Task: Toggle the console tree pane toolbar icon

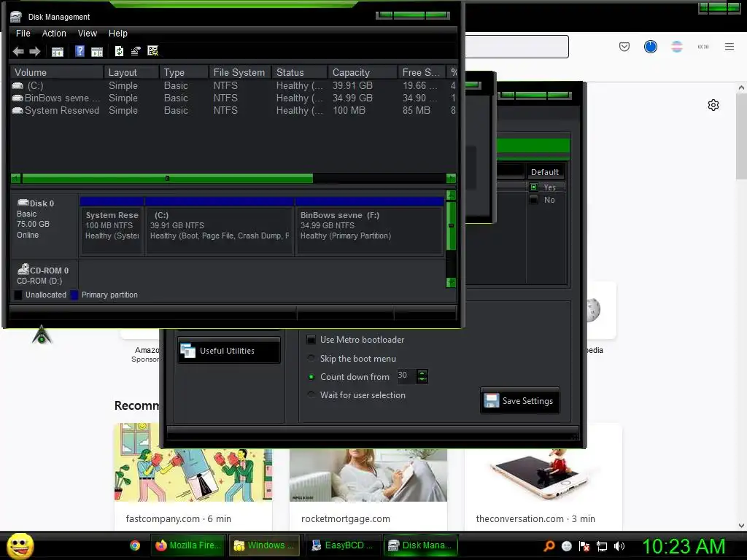Action: tap(58, 52)
